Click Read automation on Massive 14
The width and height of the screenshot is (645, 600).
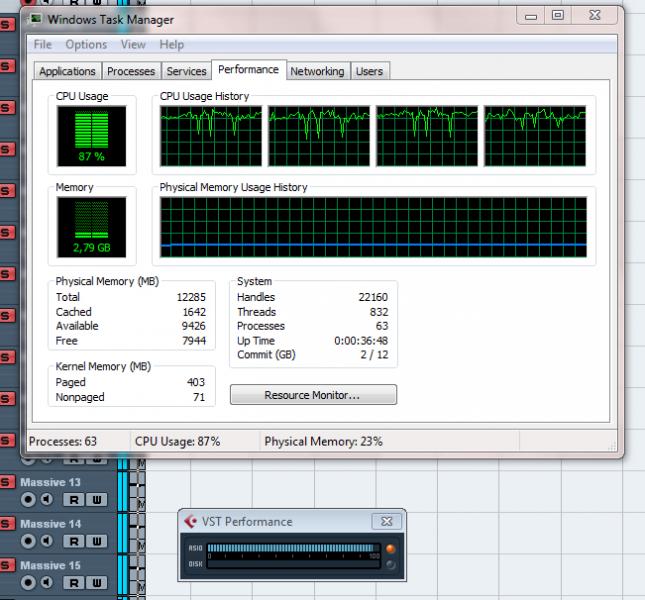[x=74, y=541]
